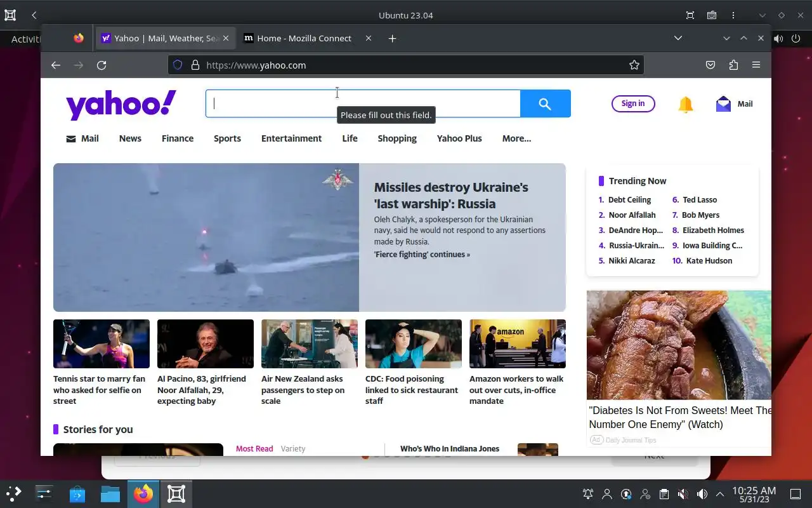Screen dimensions: 812x508
Task: Click the URL address bar
Action: [406, 65]
